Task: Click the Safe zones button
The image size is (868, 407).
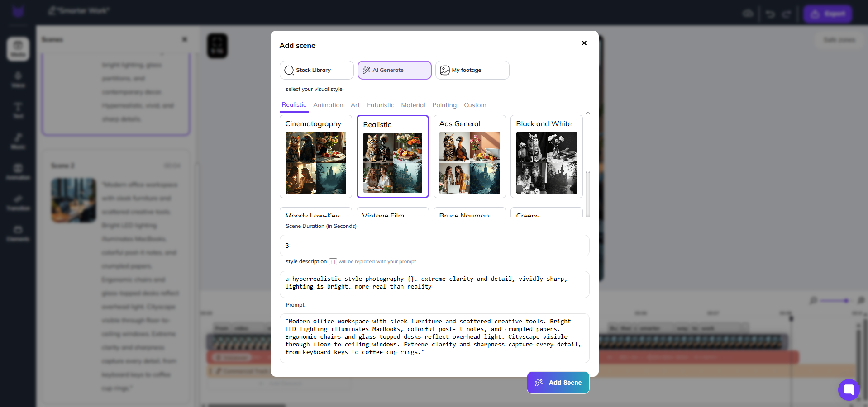Action: pos(839,40)
